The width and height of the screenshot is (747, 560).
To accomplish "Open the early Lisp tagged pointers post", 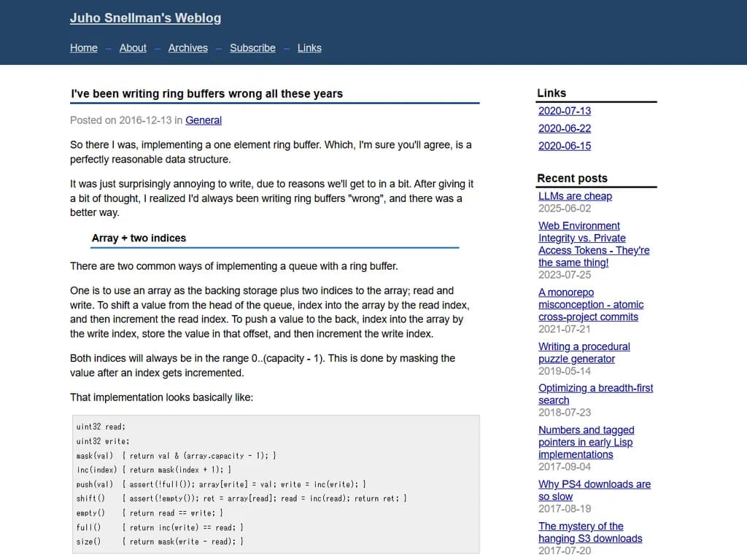I will click(587, 442).
